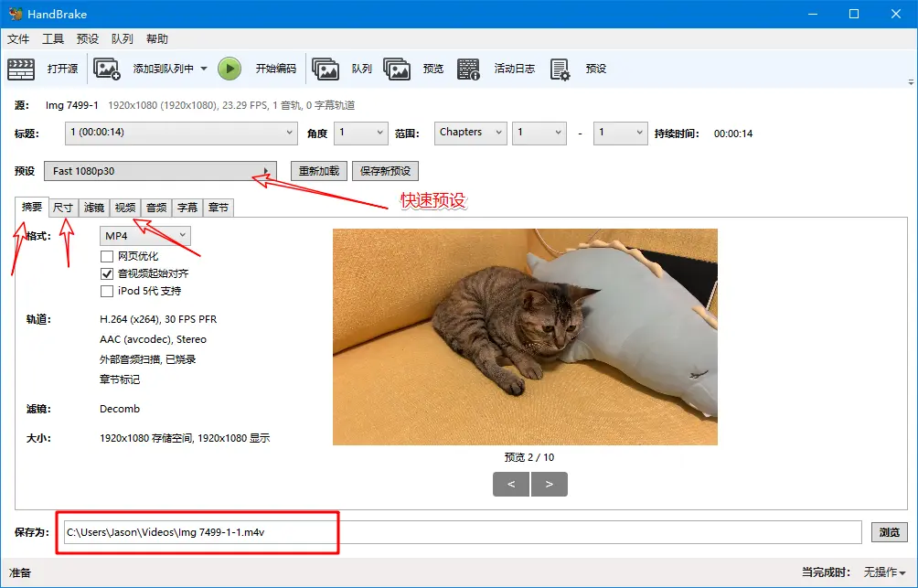The image size is (918, 588).
Task: Open the title dropdown showing 1 (00:00:14)
Action: click(x=181, y=133)
